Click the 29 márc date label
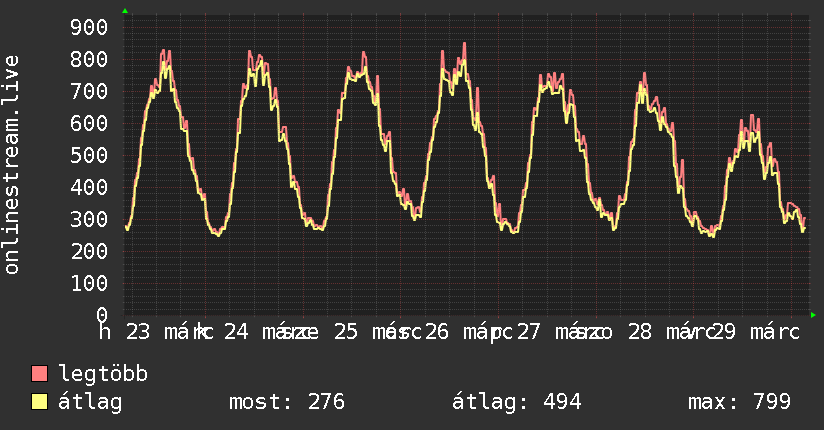The width and height of the screenshot is (824, 430). (756, 332)
